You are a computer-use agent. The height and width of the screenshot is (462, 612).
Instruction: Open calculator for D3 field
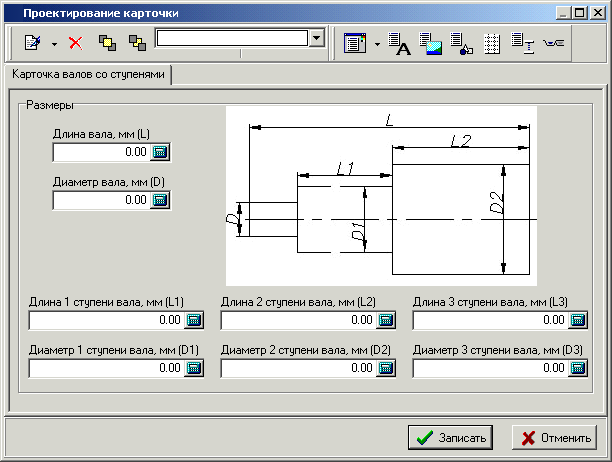pos(578,368)
